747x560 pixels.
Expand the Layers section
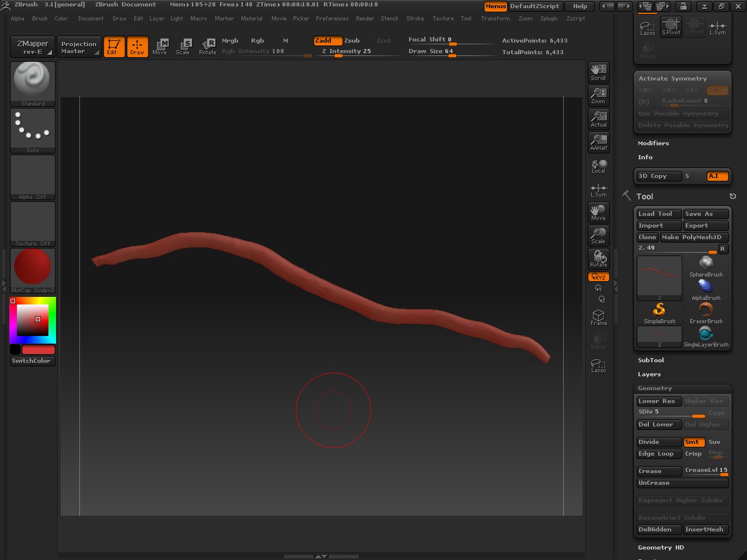click(649, 374)
